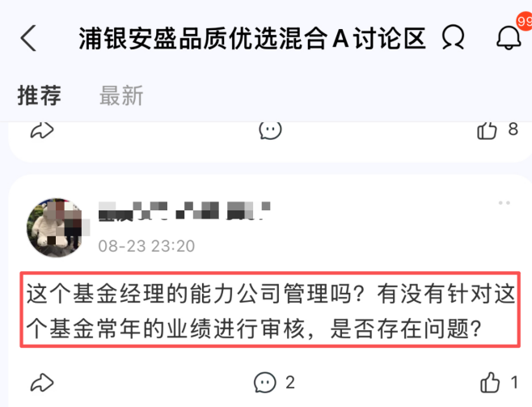Comment on the upper partially visible post
This screenshot has height=407, width=532.
pyautogui.click(x=270, y=130)
